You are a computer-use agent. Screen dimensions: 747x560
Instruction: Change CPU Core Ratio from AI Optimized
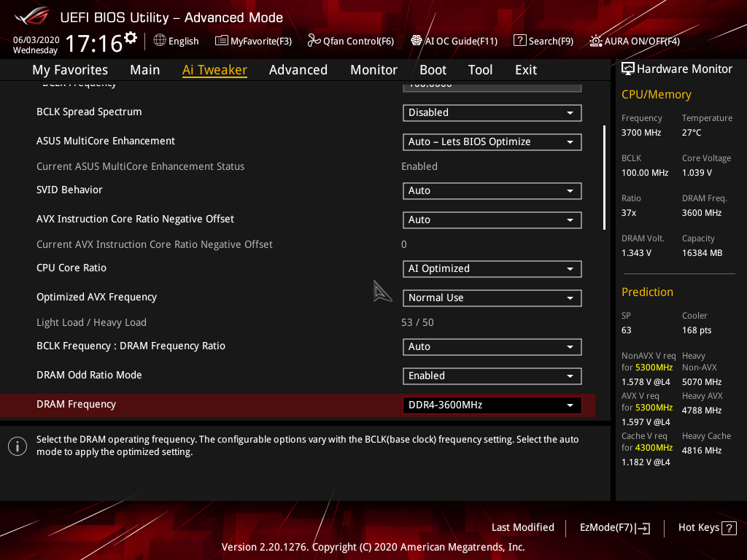(x=492, y=268)
